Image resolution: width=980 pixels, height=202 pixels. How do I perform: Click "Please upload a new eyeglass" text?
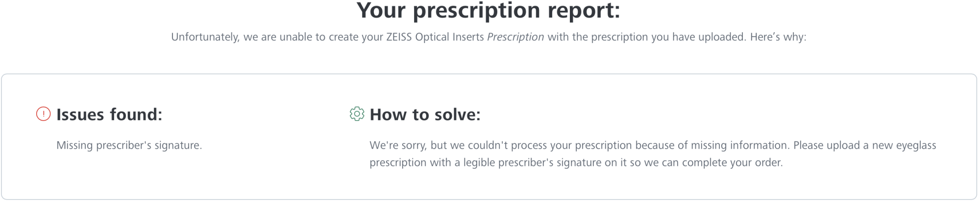tap(864, 145)
